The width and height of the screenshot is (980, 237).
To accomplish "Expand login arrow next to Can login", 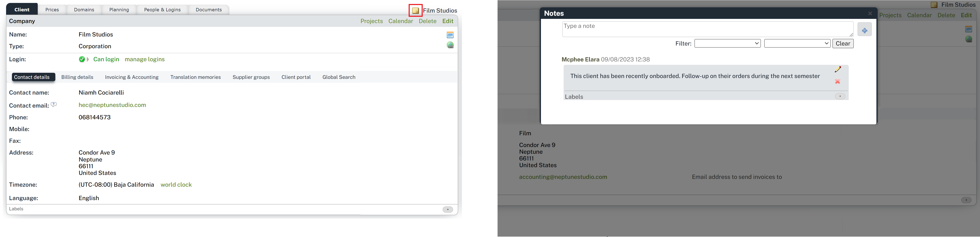I will [88, 59].
